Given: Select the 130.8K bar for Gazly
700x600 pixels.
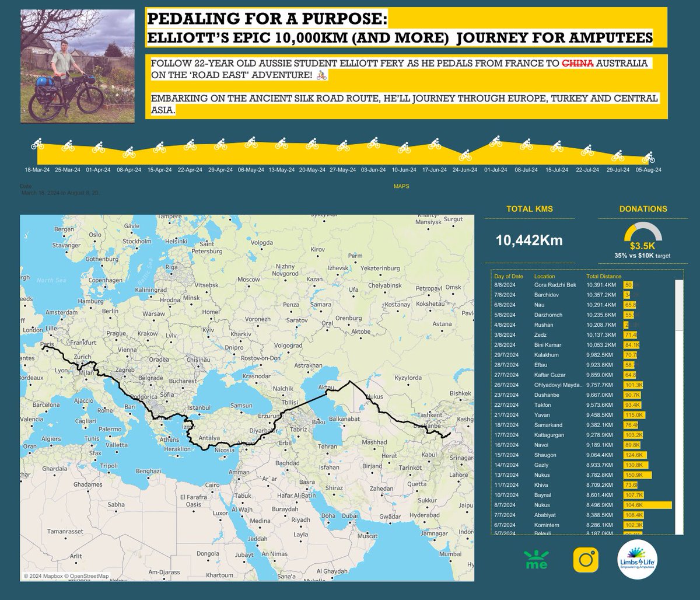Looking at the screenshot, I should [635, 465].
